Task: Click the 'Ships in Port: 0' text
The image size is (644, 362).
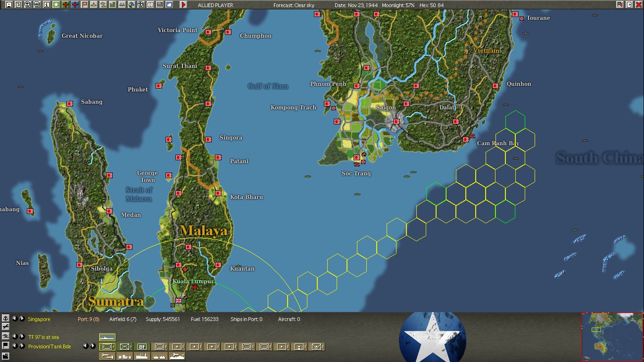Action: pyautogui.click(x=247, y=319)
